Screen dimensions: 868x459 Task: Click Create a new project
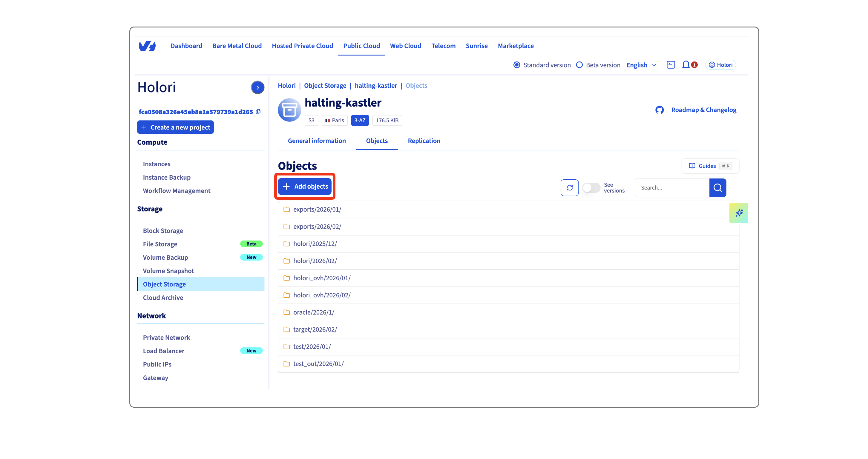click(175, 127)
